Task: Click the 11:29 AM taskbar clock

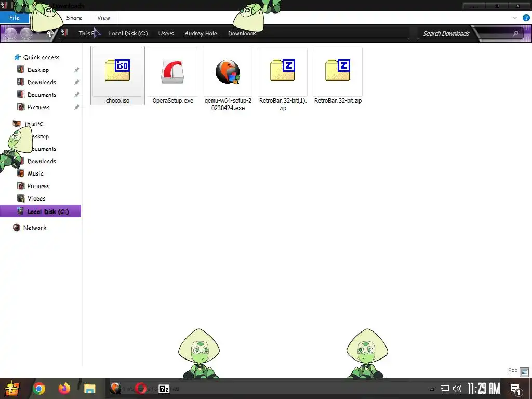Action: point(484,389)
